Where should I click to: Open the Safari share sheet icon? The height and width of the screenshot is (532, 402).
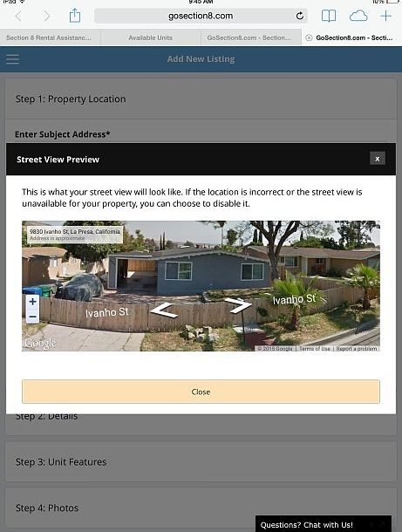pyautogui.click(x=75, y=16)
